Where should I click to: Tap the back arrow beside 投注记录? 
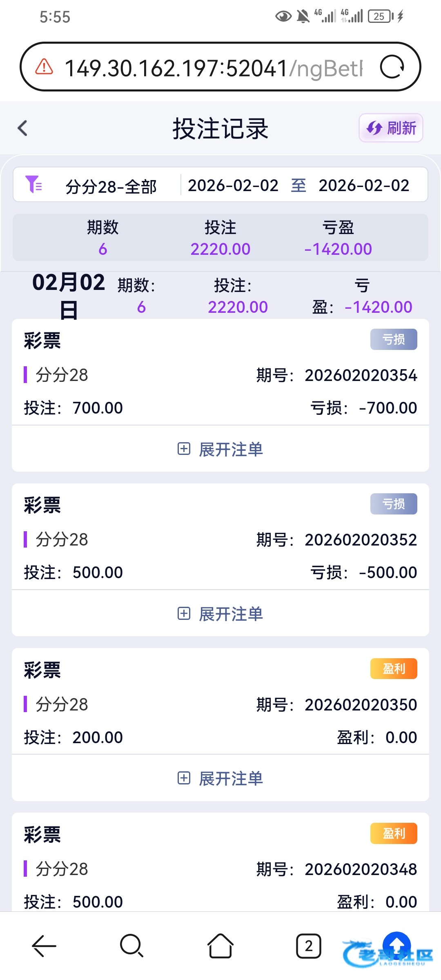click(x=23, y=128)
